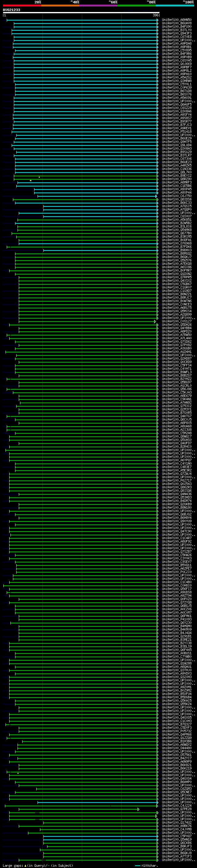Screen dimensions: 197x868
Task: Open hit UniRef100_A9PBF7
Action: [177, 67]
